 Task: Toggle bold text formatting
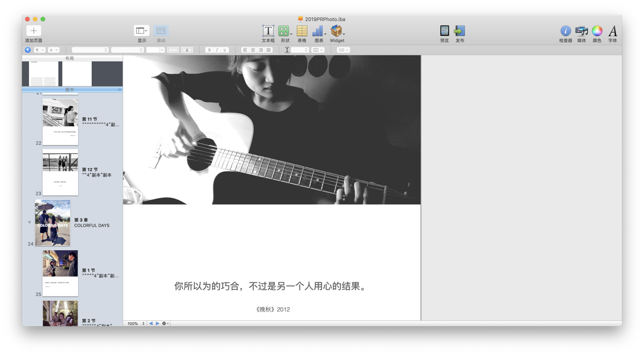coord(209,50)
